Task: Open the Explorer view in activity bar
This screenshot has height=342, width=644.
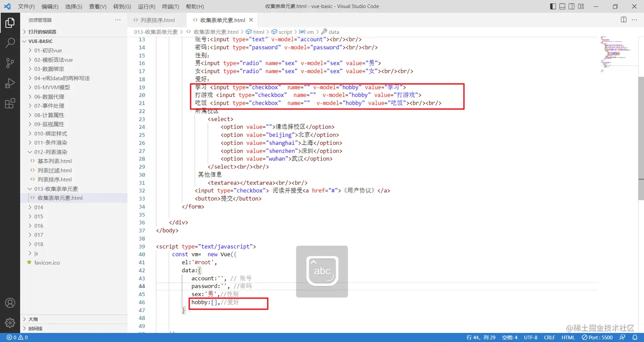Action: tap(10, 23)
